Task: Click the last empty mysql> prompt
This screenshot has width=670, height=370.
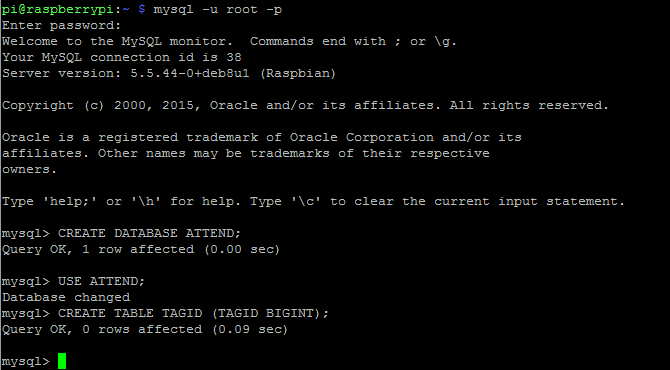Action: 26,362
